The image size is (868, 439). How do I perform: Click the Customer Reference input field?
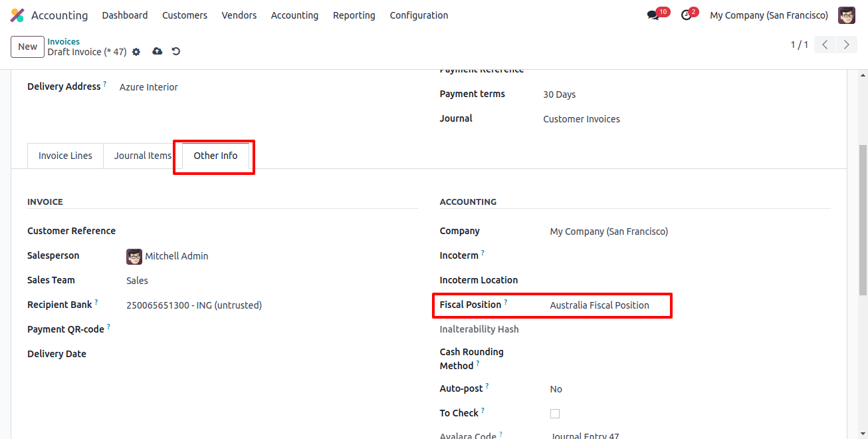[x=272, y=231]
